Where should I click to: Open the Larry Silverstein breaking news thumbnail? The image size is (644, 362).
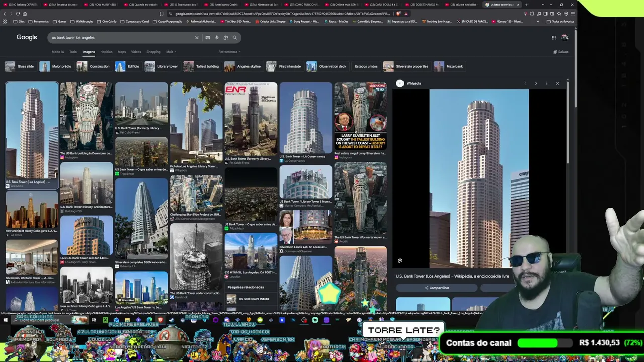point(360,117)
